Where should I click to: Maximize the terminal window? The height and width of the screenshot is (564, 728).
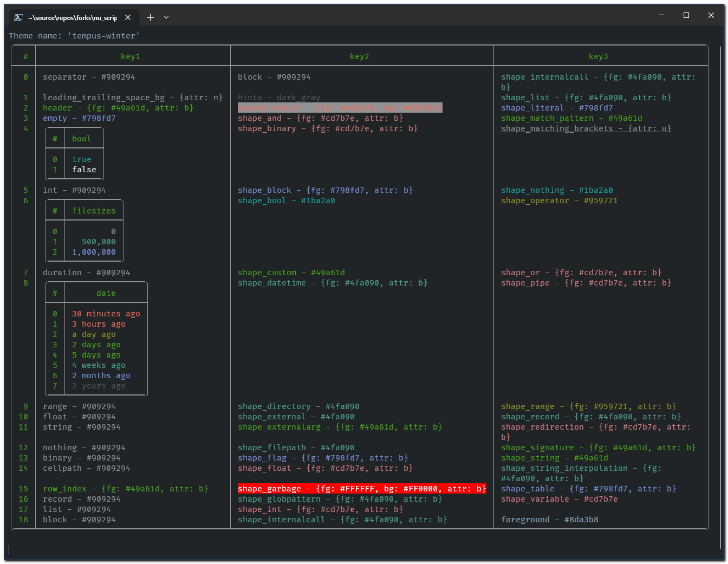click(x=686, y=15)
